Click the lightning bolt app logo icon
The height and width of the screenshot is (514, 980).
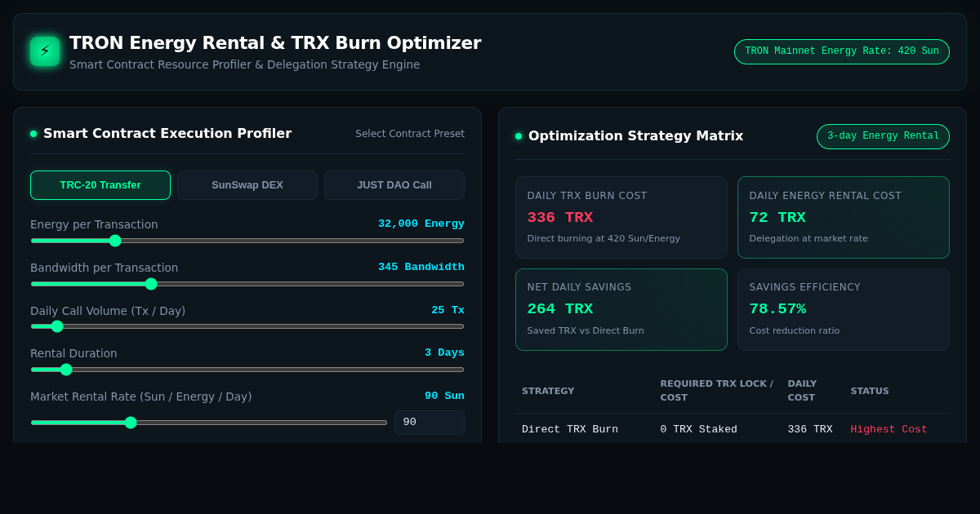pyautogui.click(x=45, y=51)
